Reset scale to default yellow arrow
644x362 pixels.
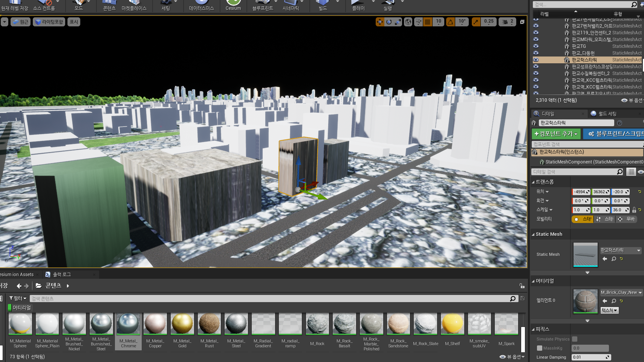click(640, 210)
